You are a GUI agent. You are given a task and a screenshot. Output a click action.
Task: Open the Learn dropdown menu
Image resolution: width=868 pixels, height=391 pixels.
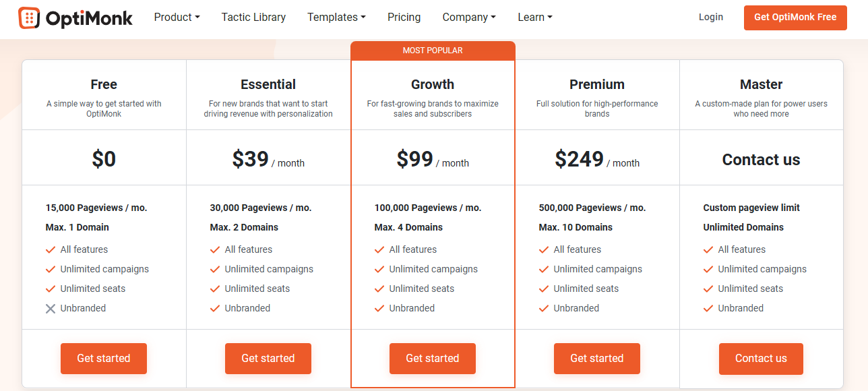(535, 18)
